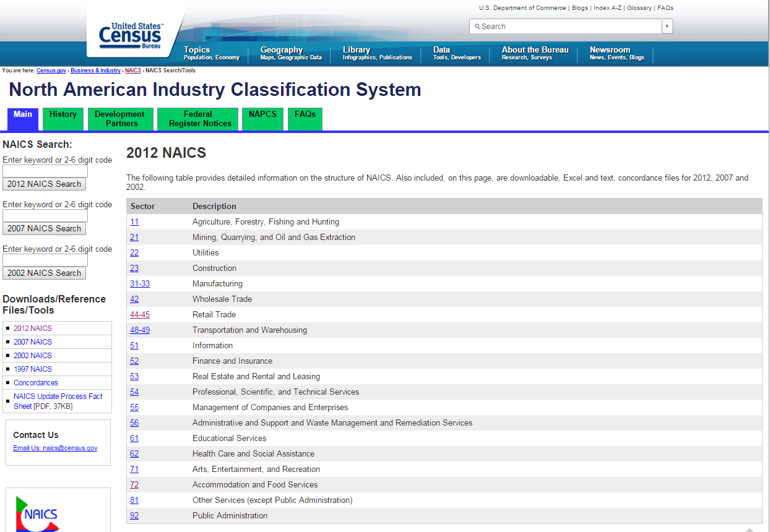Focus the 2012 NAICS keyword input
The height and width of the screenshot is (532, 770).
click(45, 171)
